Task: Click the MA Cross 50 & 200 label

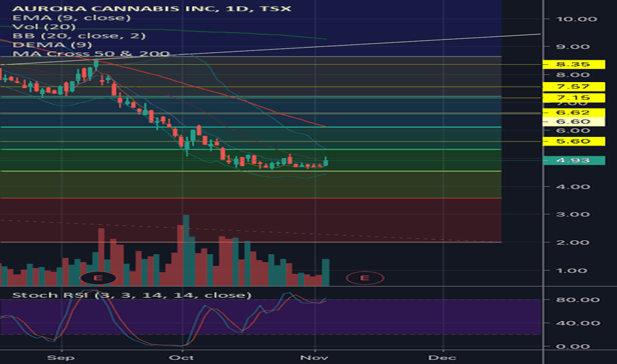Action: pos(91,54)
